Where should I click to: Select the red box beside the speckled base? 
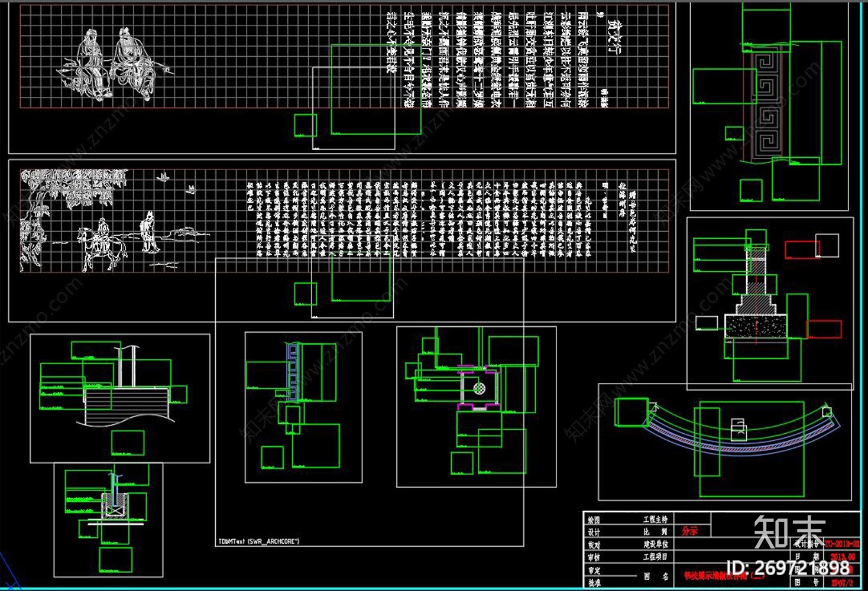click(824, 329)
